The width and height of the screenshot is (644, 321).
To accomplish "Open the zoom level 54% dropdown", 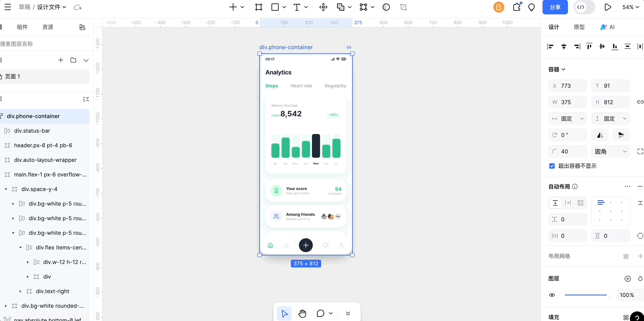I will click(x=631, y=7).
